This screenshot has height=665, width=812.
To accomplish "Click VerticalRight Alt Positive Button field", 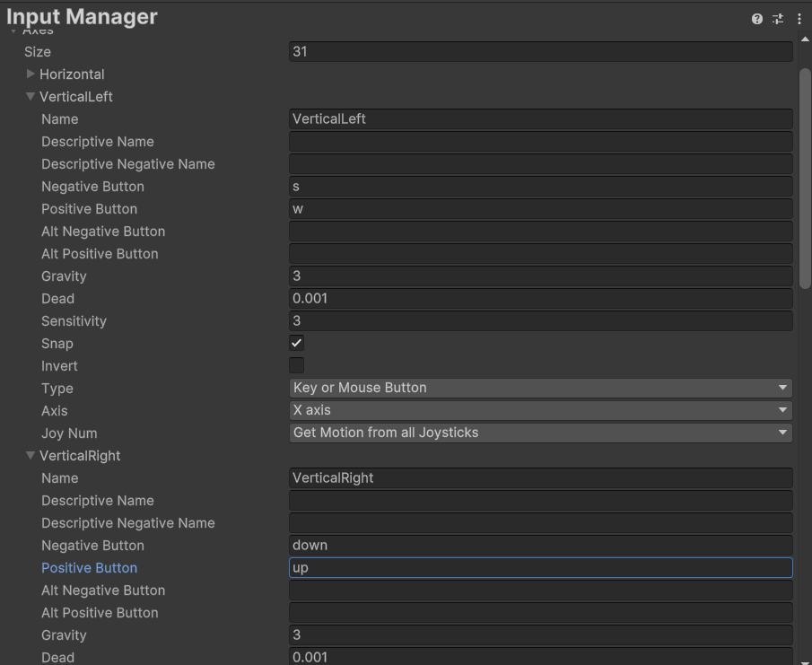I will 541,612.
